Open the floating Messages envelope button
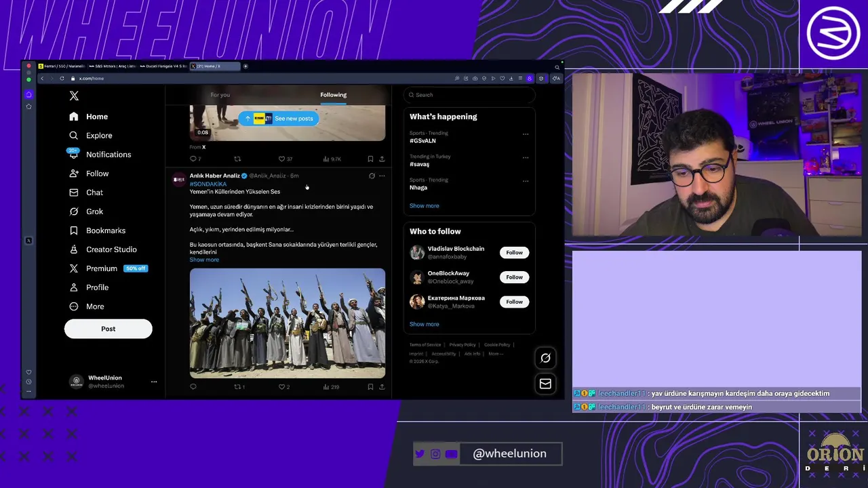Viewport: 868px width, 488px height. [545, 384]
